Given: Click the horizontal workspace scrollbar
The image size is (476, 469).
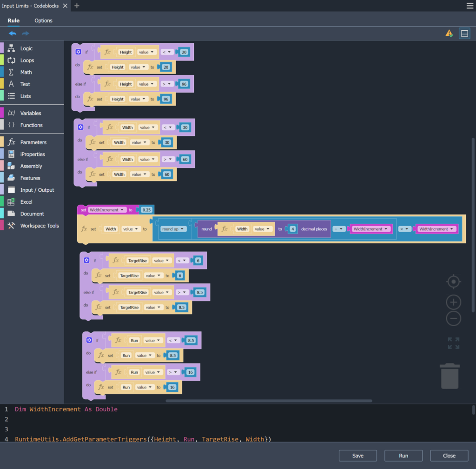Looking at the screenshot, I should (x=269, y=401).
